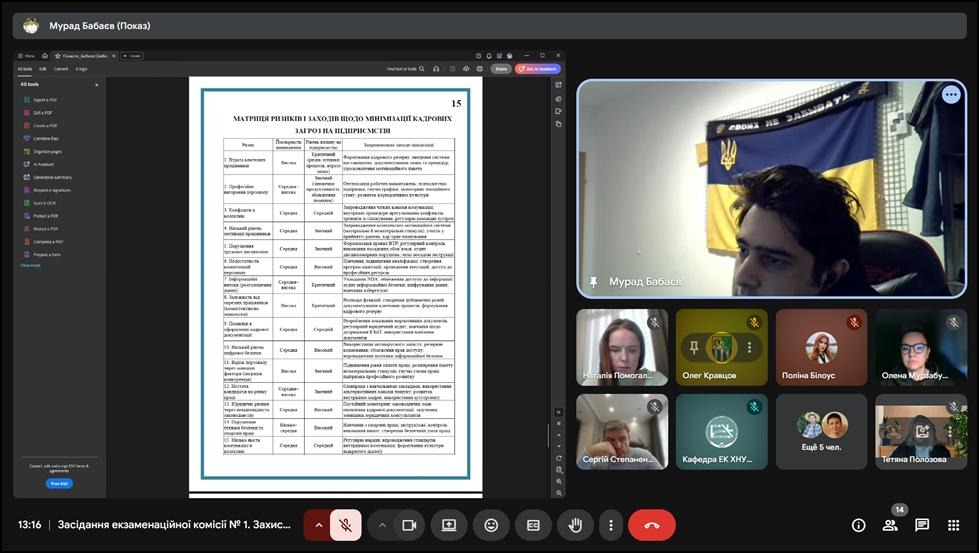Viewport: 979px width, 553px height.
Task: Select the Convert tab in Acrobat
Action: [x=61, y=69]
